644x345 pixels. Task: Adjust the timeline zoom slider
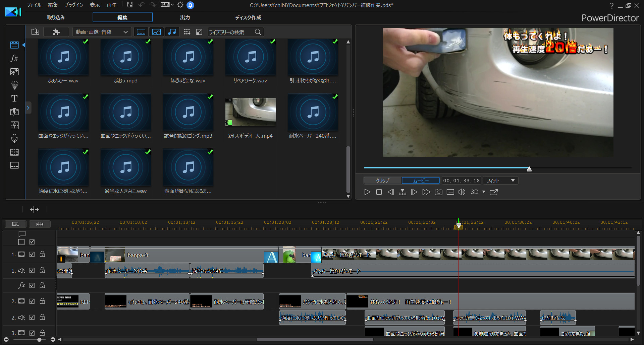point(39,340)
